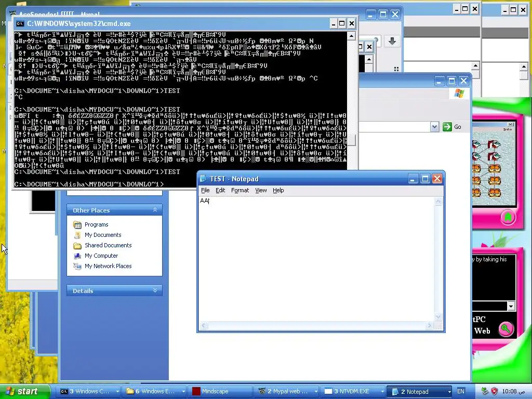Open the Explorer address bar dropdown
The width and height of the screenshot is (532, 399).
point(435,127)
